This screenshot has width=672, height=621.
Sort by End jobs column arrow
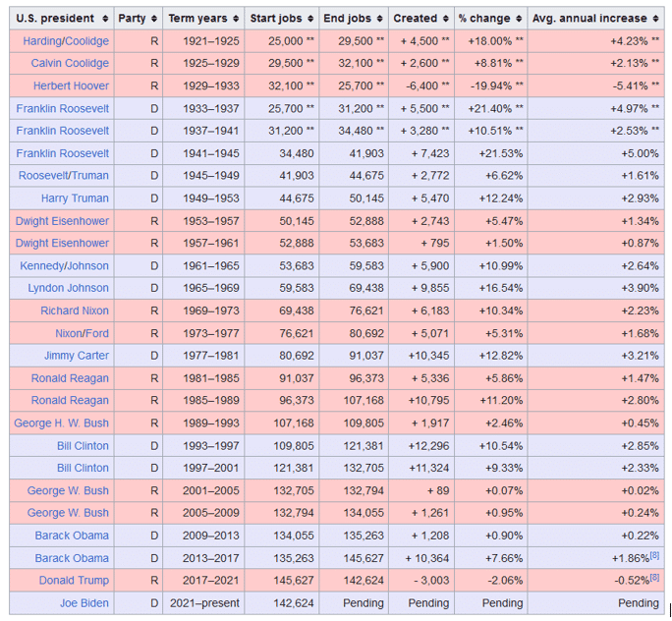pos(380,18)
